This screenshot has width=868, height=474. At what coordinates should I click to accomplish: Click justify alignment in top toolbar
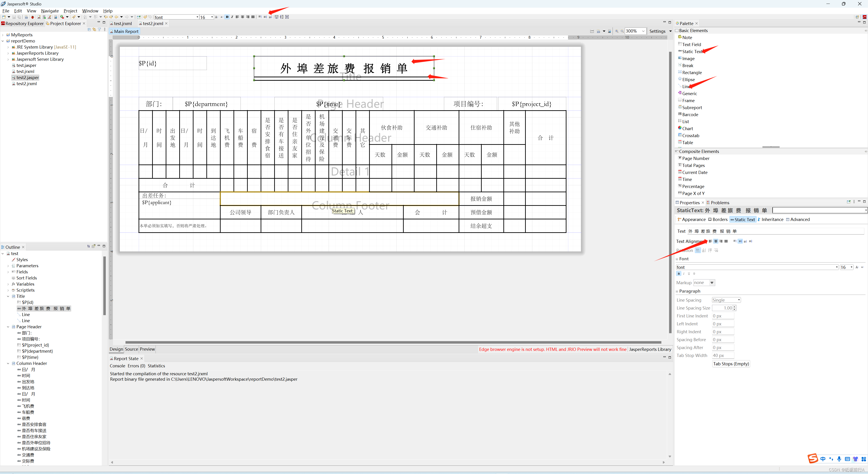click(x=253, y=17)
